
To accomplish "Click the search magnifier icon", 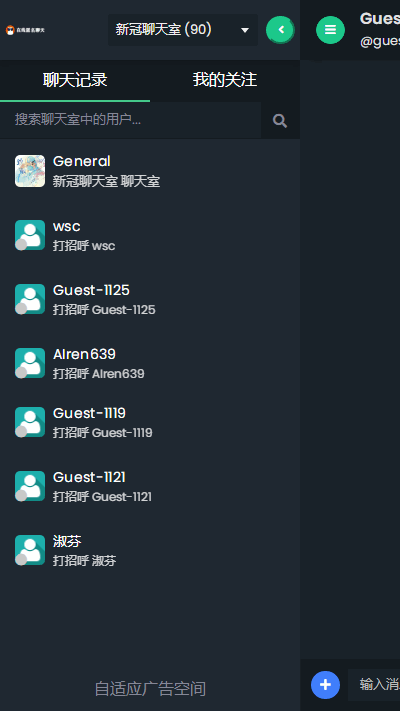I will tap(280, 120).
